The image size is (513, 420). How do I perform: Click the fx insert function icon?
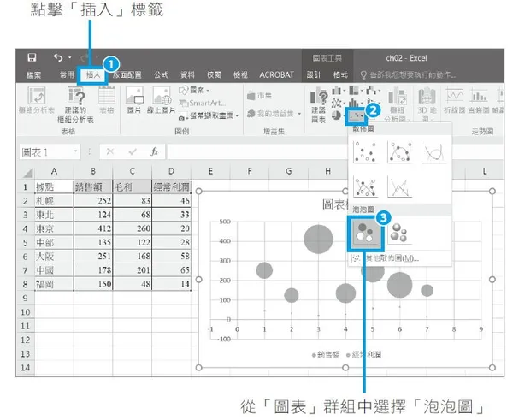[155, 152]
